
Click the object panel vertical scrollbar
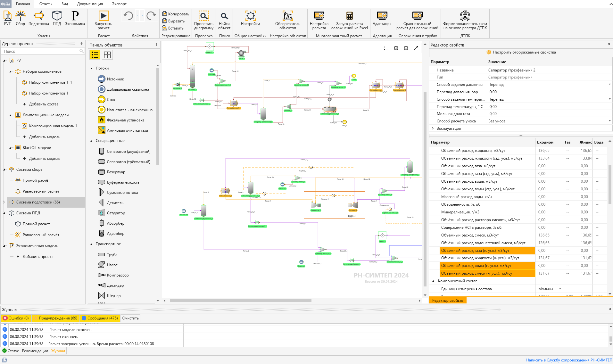[x=158, y=117]
